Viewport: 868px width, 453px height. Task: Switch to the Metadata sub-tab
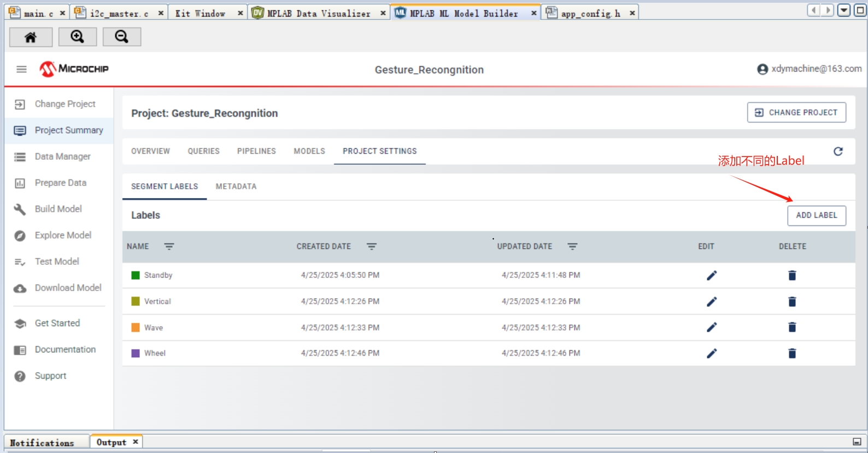(x=236, y=187)
